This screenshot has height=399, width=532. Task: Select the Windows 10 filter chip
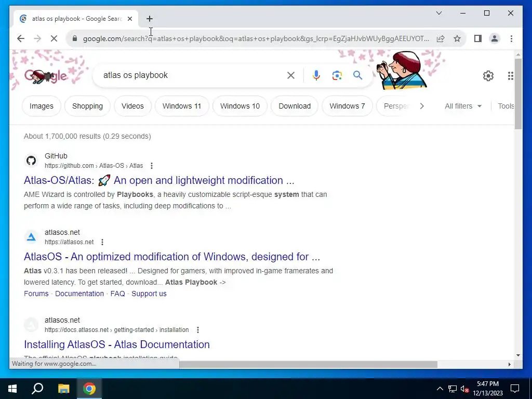[x=240, y=106]
